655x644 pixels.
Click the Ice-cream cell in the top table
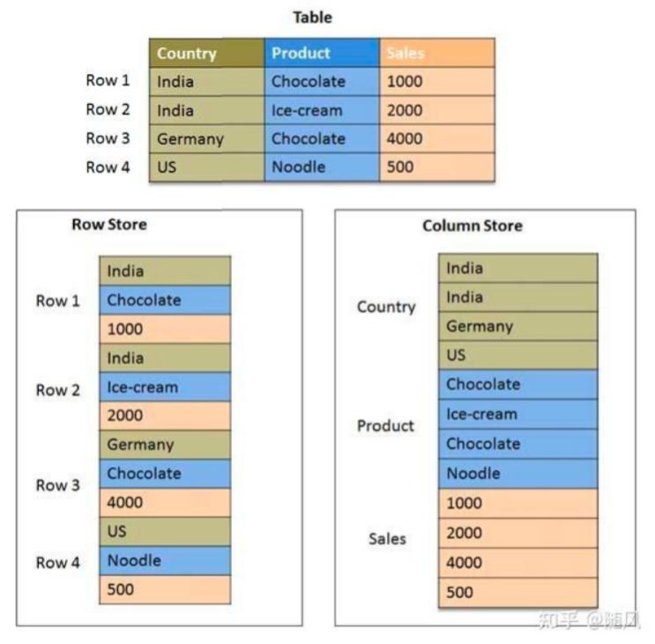322,111
